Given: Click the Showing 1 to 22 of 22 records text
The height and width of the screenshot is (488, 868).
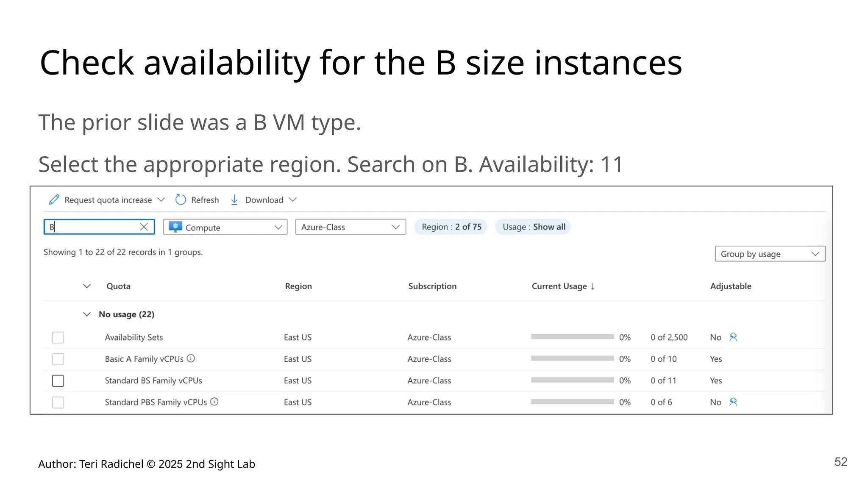Looking at the screenshot, I should click(x=123, y=252).
